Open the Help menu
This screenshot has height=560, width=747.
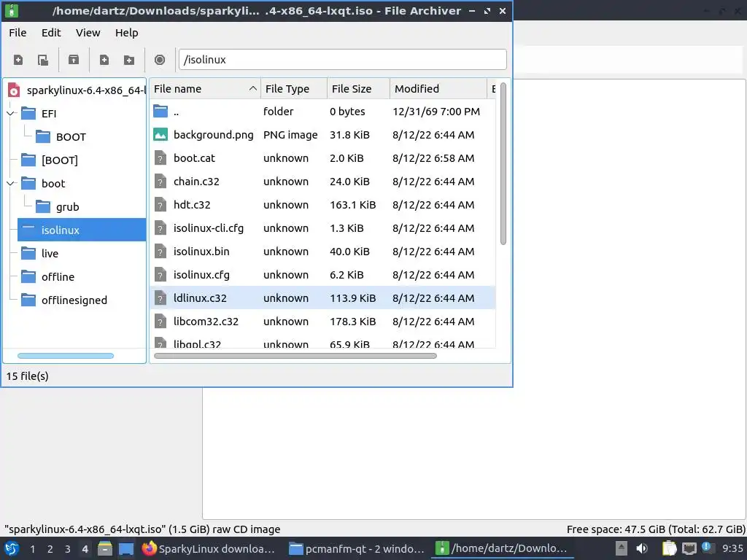[x=127, y=33]
